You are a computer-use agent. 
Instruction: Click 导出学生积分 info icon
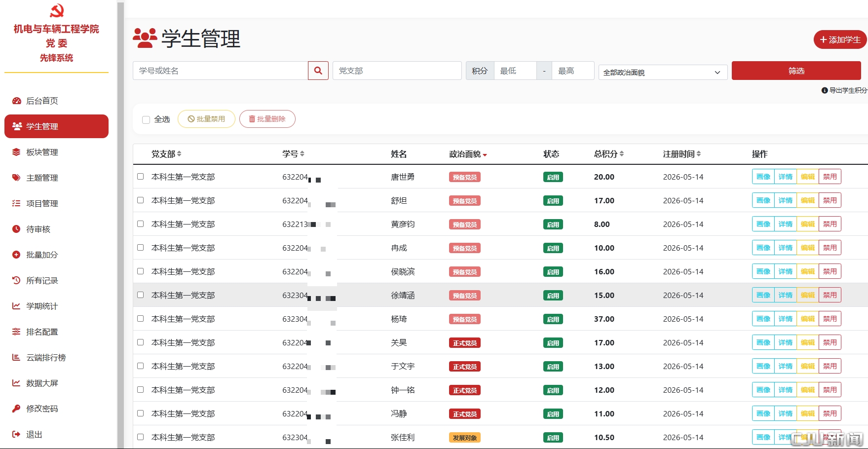pyautogui.click(x=825, y=90)
